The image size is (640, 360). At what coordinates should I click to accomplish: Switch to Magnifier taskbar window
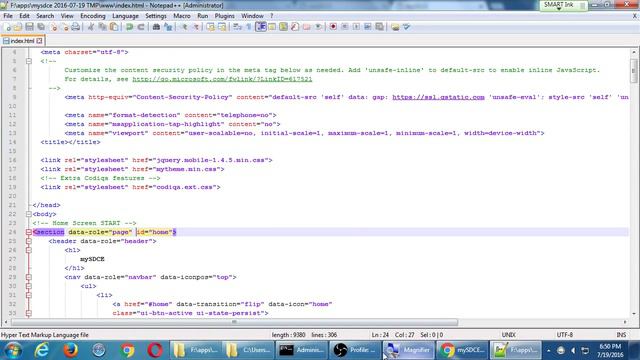click(x=408, y=350)
